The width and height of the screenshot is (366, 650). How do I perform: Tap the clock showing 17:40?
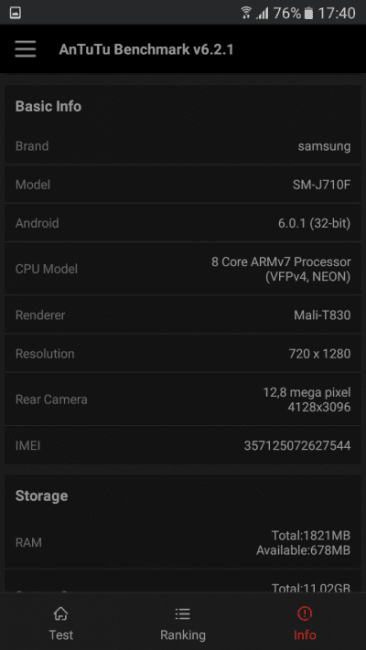coord(336,13)
